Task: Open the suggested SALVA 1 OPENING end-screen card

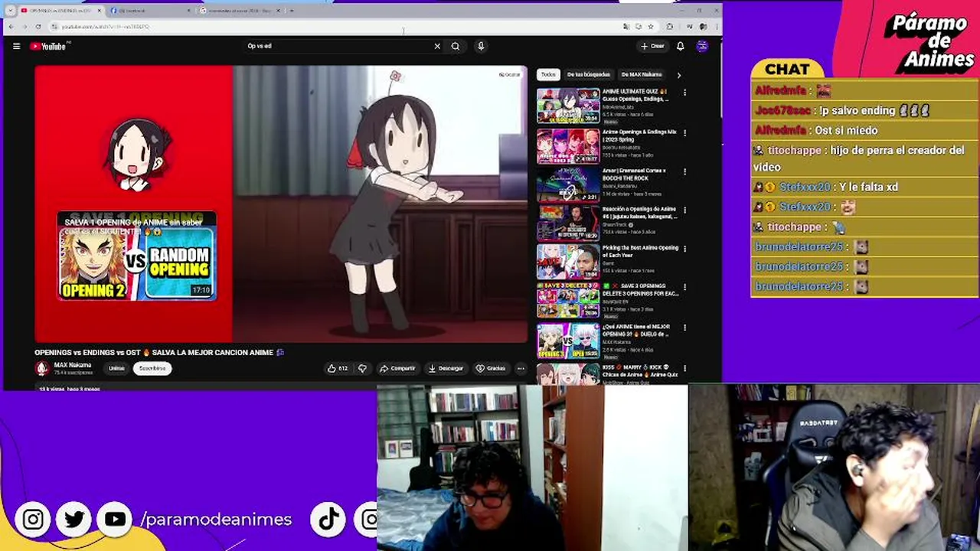Action: coord(137,256)
